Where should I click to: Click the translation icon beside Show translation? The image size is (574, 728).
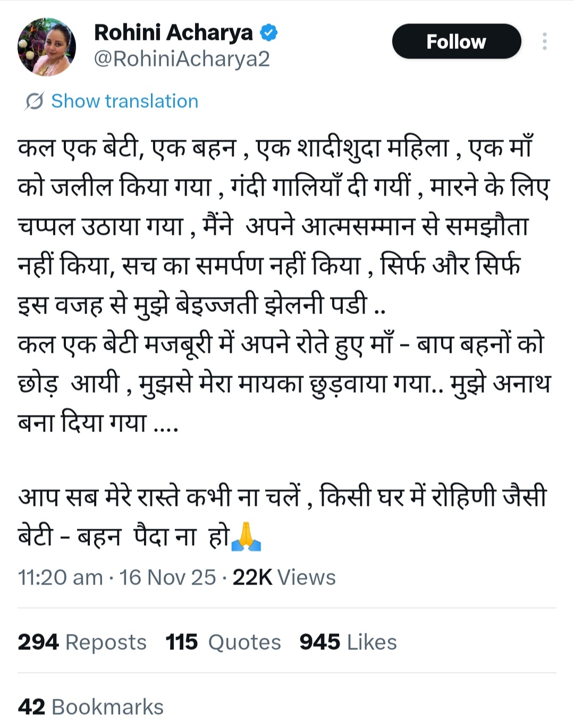pos(34,101)
